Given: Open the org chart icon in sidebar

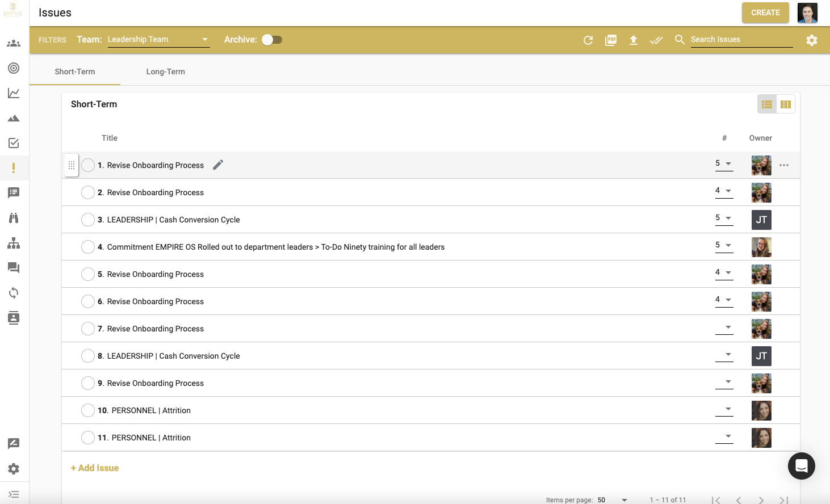Looking at the screenshot, I should pyautogui.click(x=14, y=243).
